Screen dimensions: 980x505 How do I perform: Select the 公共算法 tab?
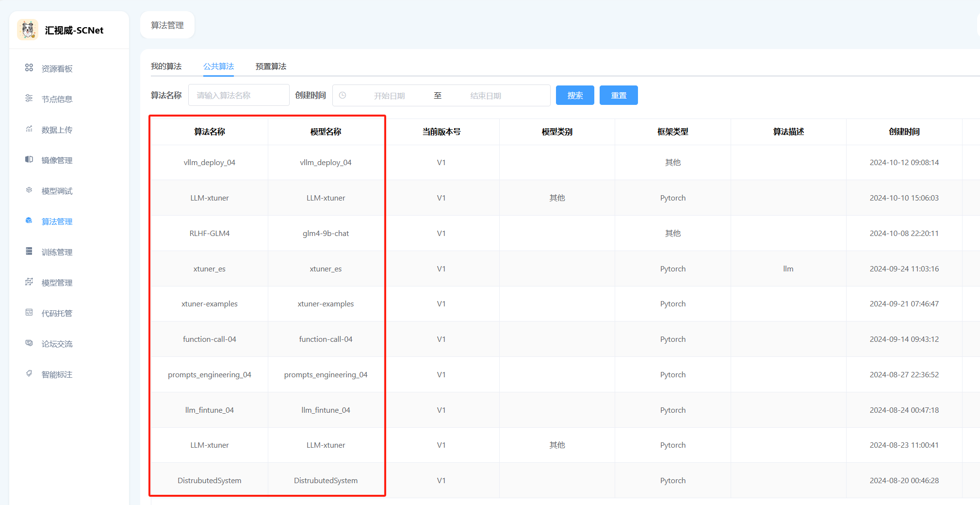[218, 67]
